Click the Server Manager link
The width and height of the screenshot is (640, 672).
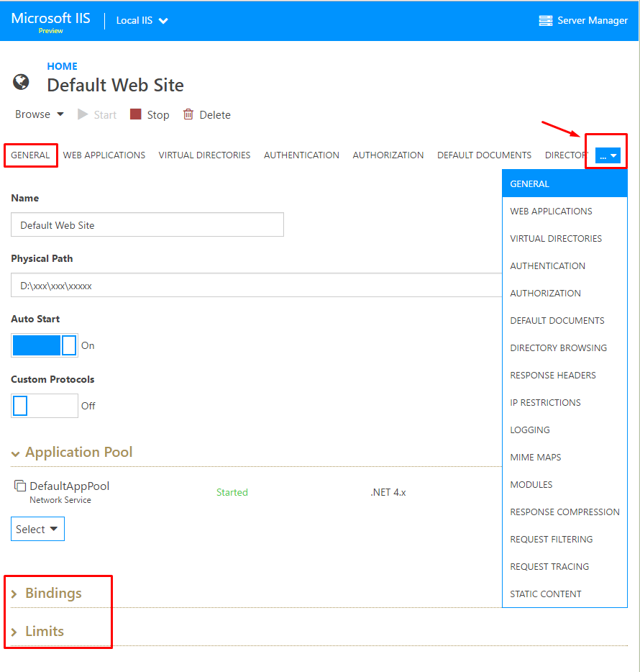pyautogui.click(x=593, y=21)
